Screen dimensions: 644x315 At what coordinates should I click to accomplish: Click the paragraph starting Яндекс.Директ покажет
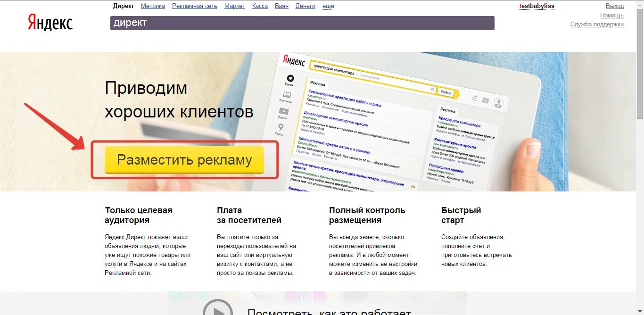point(148,255)
